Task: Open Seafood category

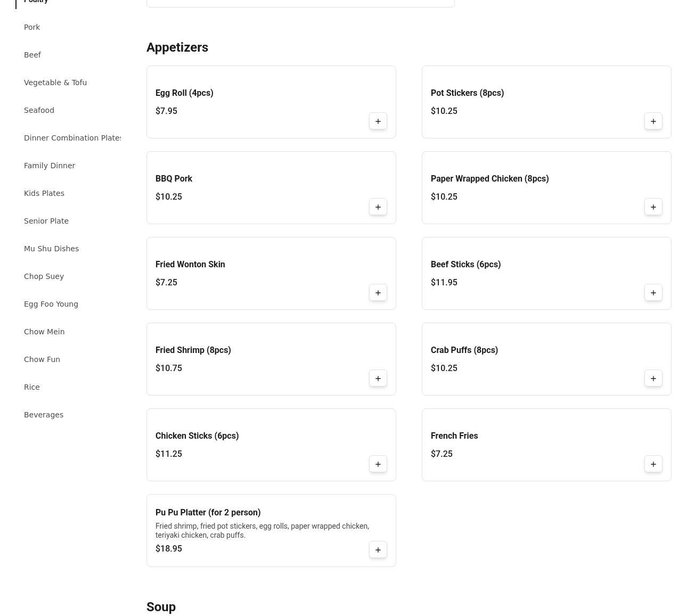Action: coord(39,110)
